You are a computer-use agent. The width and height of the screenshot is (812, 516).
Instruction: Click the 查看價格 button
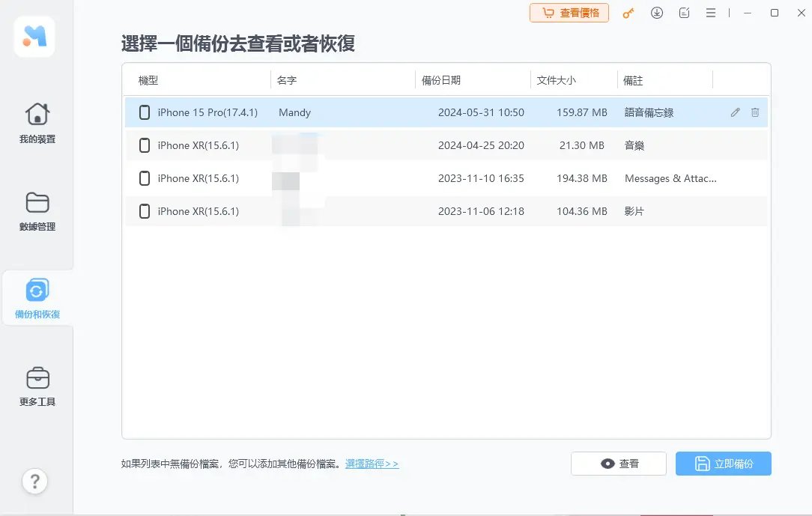[x=569, y=13]
